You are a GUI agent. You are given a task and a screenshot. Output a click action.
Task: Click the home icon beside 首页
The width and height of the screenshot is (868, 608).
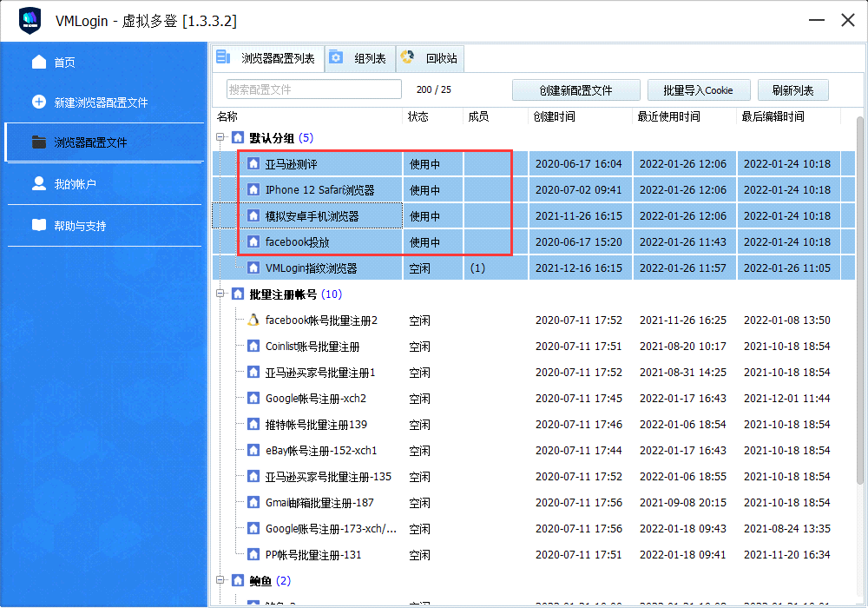(39, 62)
